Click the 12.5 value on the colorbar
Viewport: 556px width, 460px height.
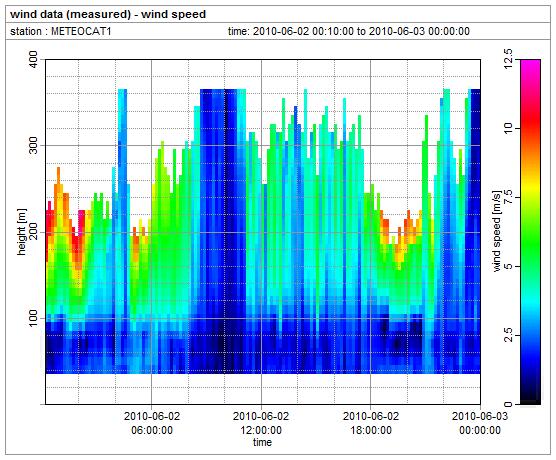508,59
